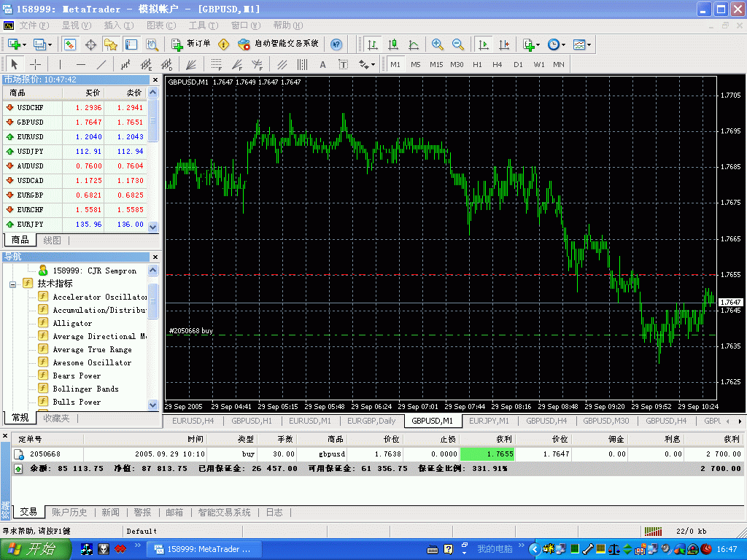Viewport: 747px width, 560px height.
Task: Click the 自动智能交易系统 button
Action: [x=279, y=44]
